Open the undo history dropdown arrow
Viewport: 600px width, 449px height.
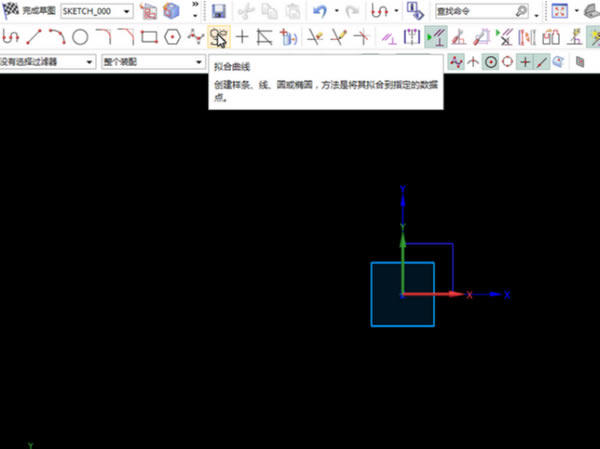point(337,11)
